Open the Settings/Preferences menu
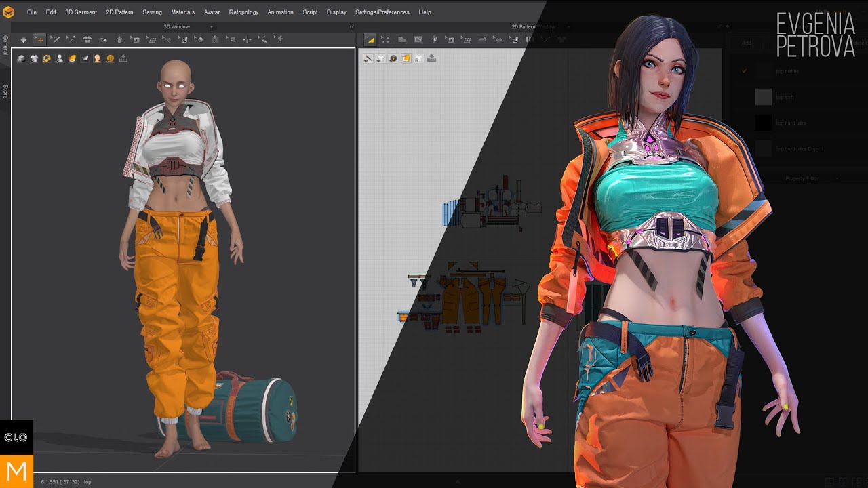The width and height of the screenshot is (868, 488). point(382,12)
